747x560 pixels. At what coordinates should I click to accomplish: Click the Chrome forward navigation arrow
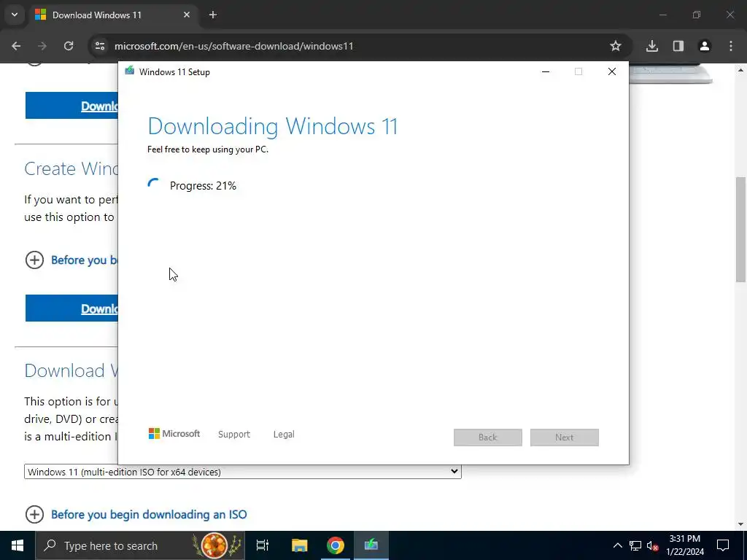[x=42, y=46]
